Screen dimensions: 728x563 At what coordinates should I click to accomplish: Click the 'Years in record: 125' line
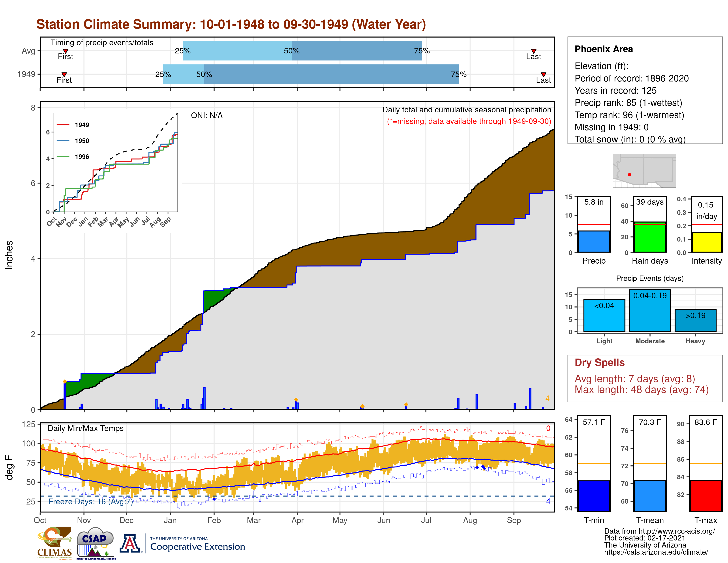[x=616, y=91]
